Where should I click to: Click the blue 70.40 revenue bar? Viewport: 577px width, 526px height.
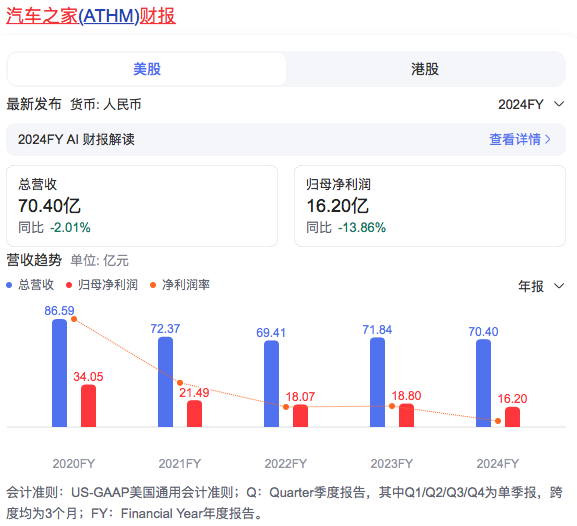tap(484, 383)
